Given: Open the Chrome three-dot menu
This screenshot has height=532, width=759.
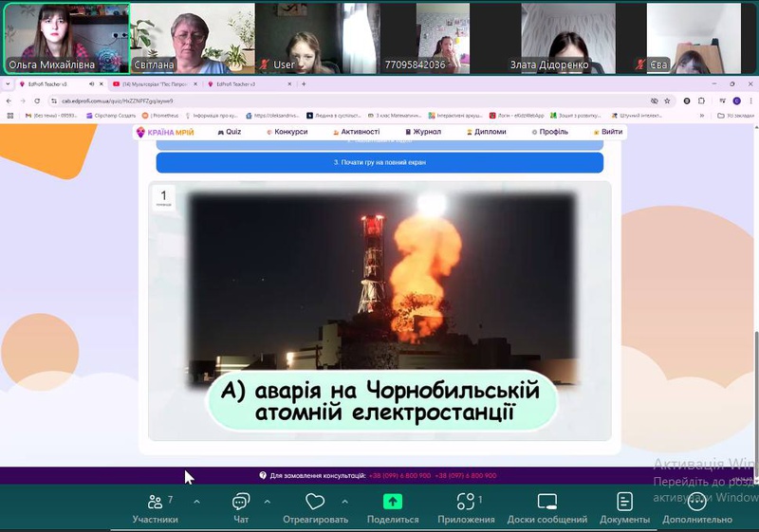Looking at the screenshot, I should (750, 101).
